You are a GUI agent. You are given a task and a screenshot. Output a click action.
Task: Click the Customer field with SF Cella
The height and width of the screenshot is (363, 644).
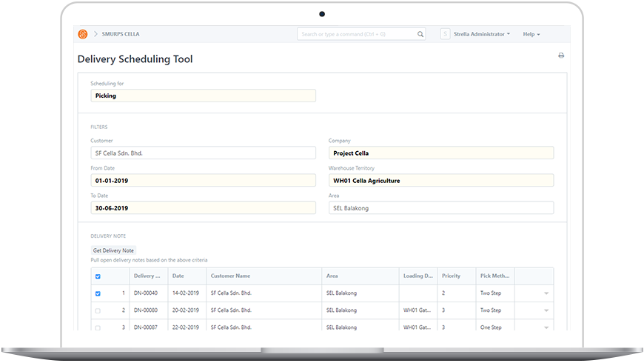pyautogui.click(x=203, y=153)
